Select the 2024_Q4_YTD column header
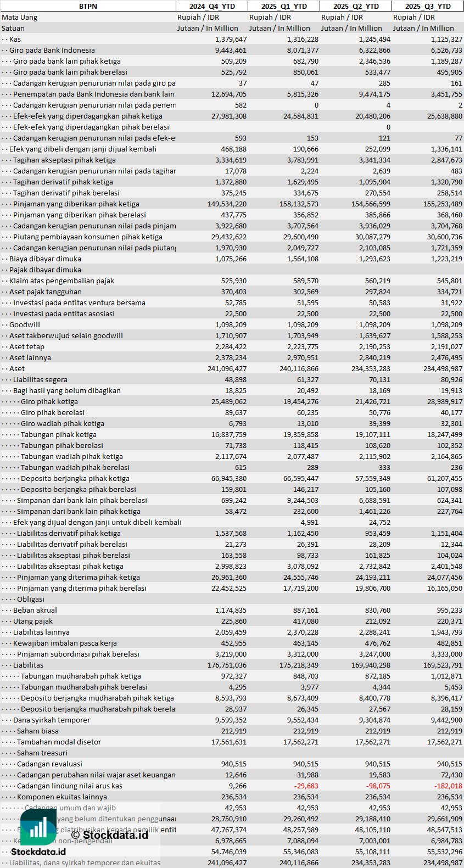 (x=211, y=6)
